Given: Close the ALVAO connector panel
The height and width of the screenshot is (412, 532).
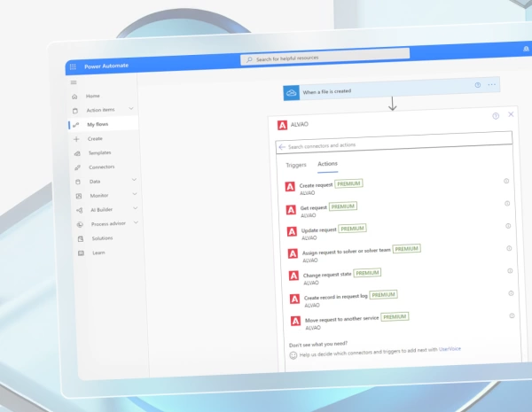Looking at the screenshot, I should (511, 114).
